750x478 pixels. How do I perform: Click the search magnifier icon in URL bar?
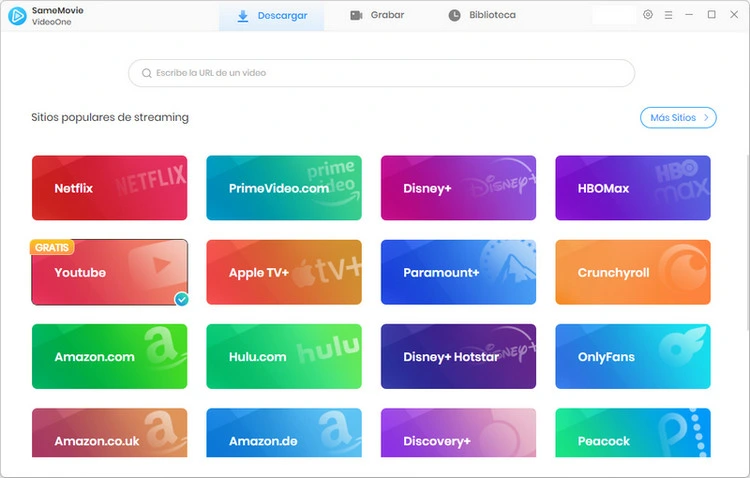[x=146, y=73]
